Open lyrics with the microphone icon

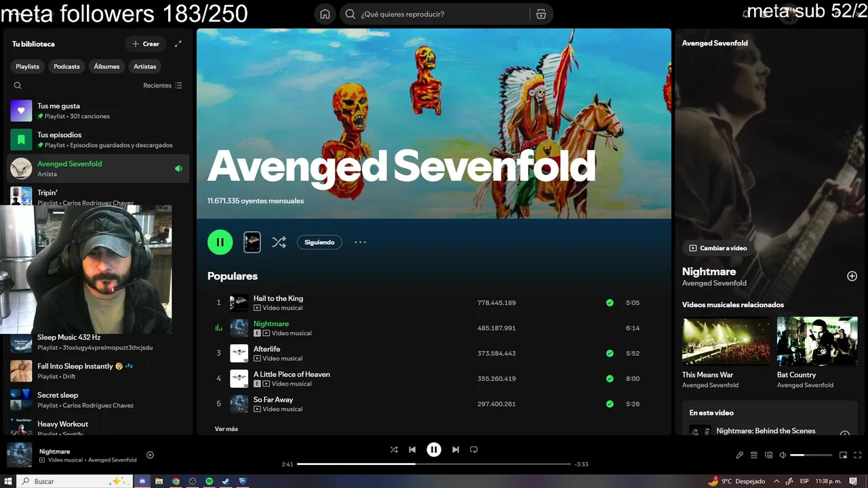[740, 455]
